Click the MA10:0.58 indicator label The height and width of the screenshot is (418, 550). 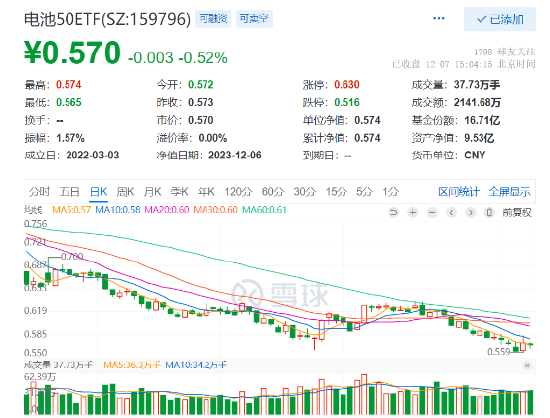pyautogui.click(x=118, y=210)
